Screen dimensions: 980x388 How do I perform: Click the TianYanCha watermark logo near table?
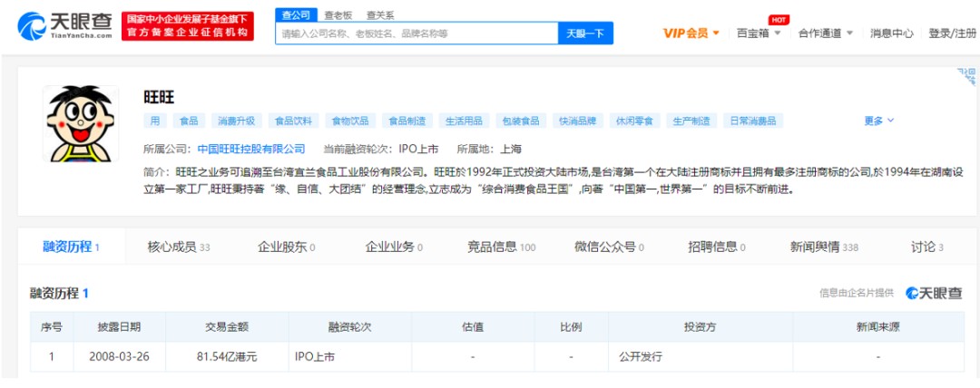coord(934,293)
